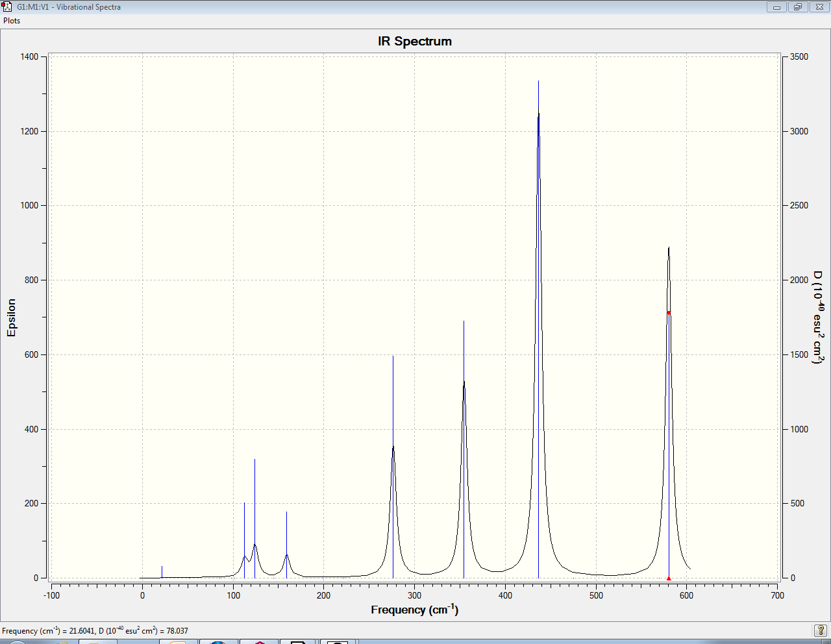Click the '1400' tick on the Epsilon axis

coord(29,57)
